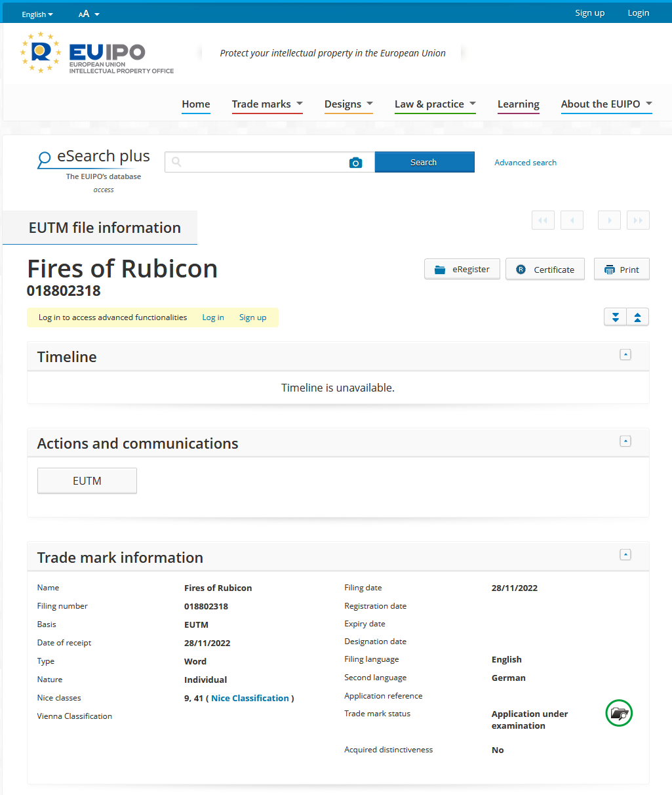Open the Trade marks menu
The width and height of the screenshot is (672, 795).
267,104
